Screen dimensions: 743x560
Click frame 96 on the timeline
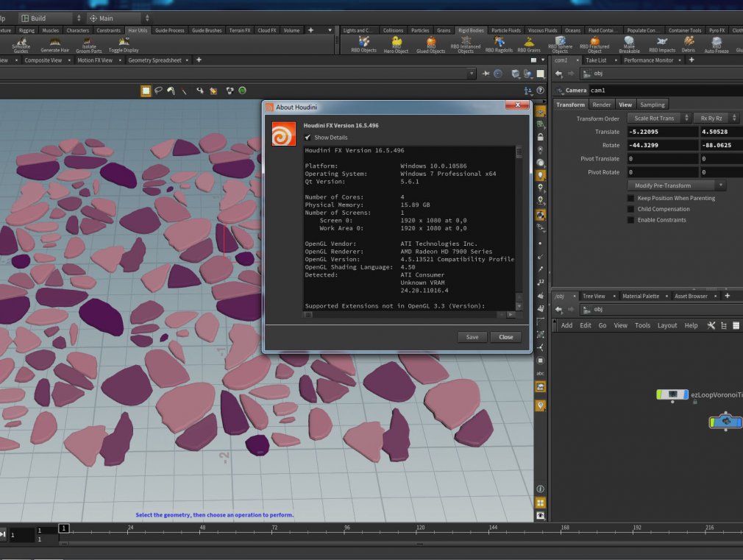coord(347,529)
